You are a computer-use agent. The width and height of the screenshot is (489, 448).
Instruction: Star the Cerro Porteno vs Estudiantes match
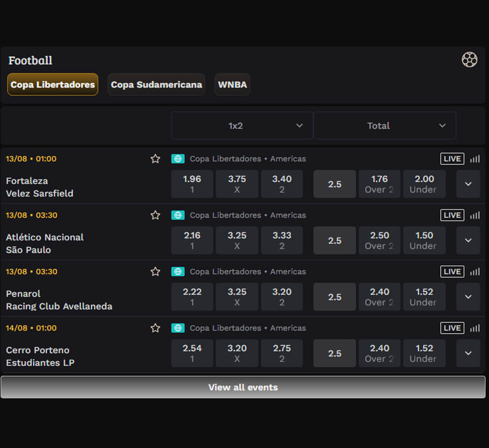pos(155,328)
